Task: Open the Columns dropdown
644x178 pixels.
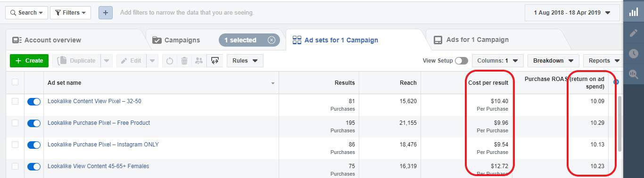Action: coord(498,61)
